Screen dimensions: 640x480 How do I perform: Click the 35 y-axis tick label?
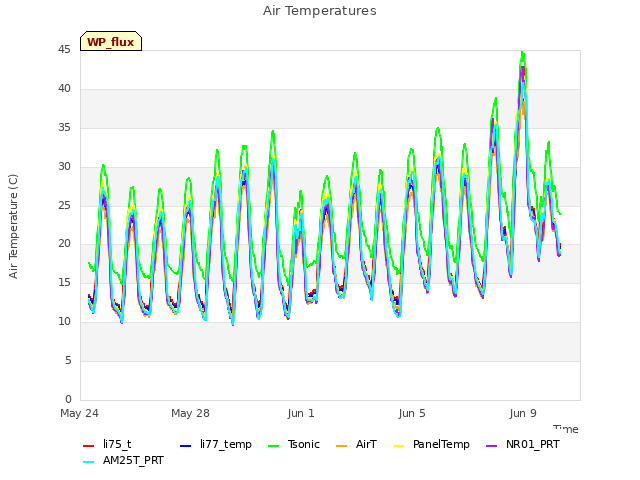coord(64,128)
